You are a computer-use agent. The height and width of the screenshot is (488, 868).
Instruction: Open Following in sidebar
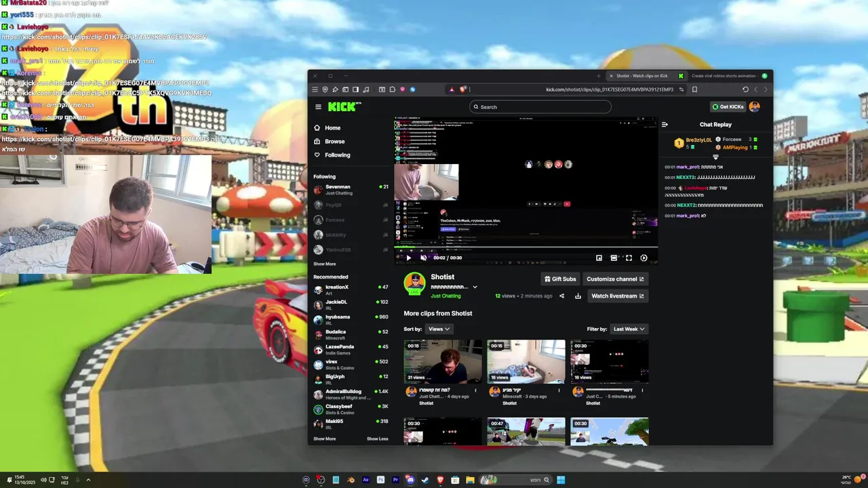[332, 155]
